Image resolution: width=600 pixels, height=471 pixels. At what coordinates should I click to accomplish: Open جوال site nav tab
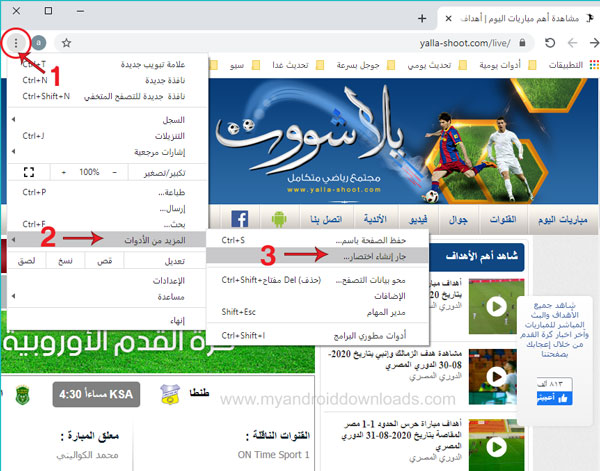point(458,220)
